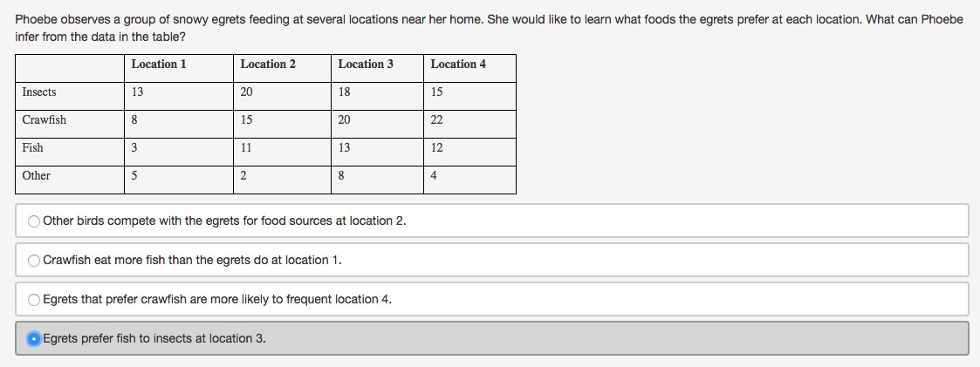This screenshot has height=367, width=980.
Task: Click the Other value 5 under Location 1
Action: (134, 176)
